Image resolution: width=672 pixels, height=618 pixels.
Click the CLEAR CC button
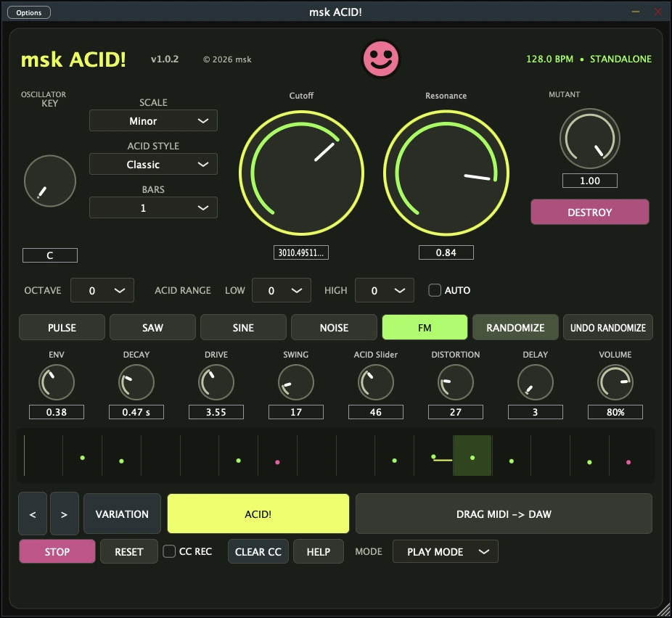click(258, 551)
